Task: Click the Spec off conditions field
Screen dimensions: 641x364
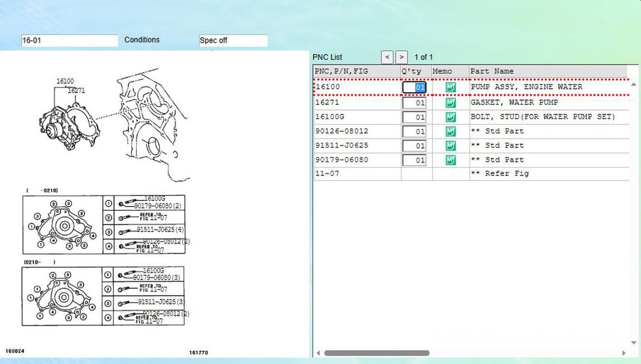Action: tap(233, 40)
